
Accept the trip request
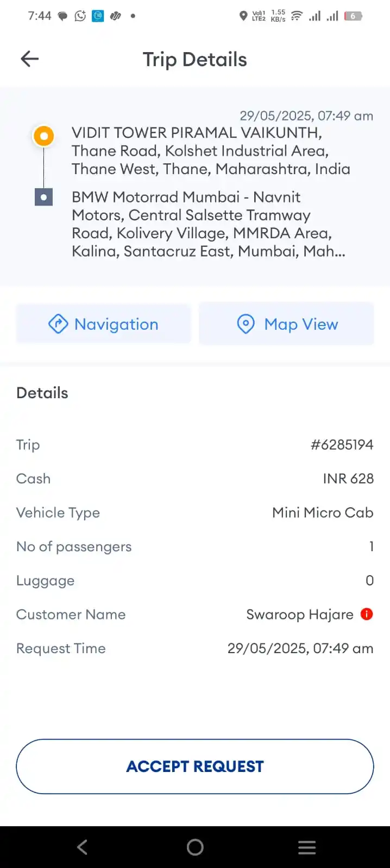[x=195, y=766]
